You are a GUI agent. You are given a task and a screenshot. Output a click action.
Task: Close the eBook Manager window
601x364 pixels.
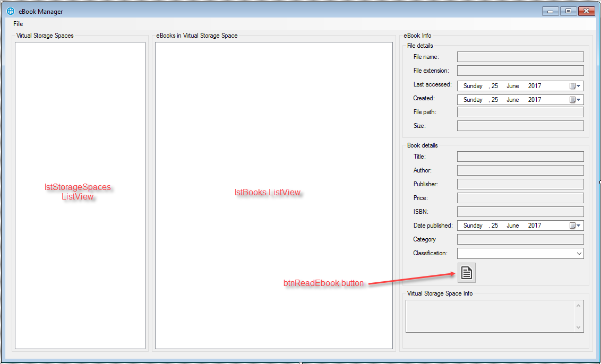coord(586,11)
